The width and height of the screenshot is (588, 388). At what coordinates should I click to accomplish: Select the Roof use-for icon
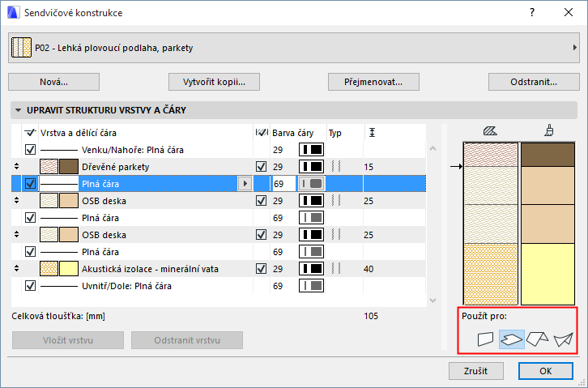click(537, 339)
